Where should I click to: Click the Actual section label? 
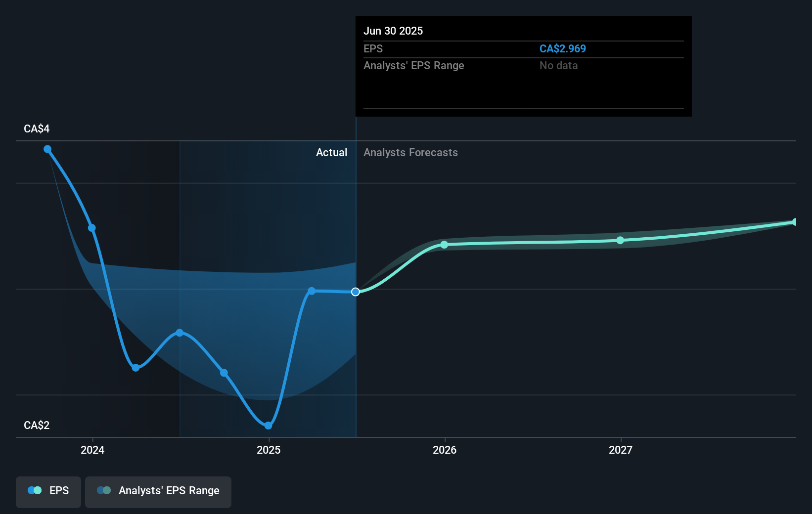[x=331, y=153]
